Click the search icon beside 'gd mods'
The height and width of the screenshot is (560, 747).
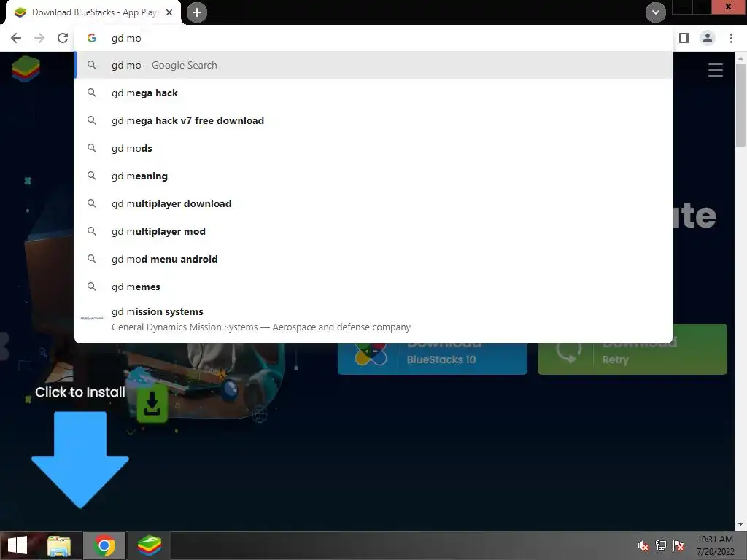tap(92, 148)
